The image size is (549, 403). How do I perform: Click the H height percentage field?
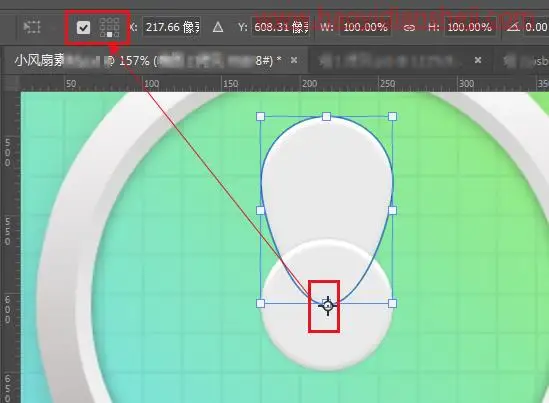(470, 27)
